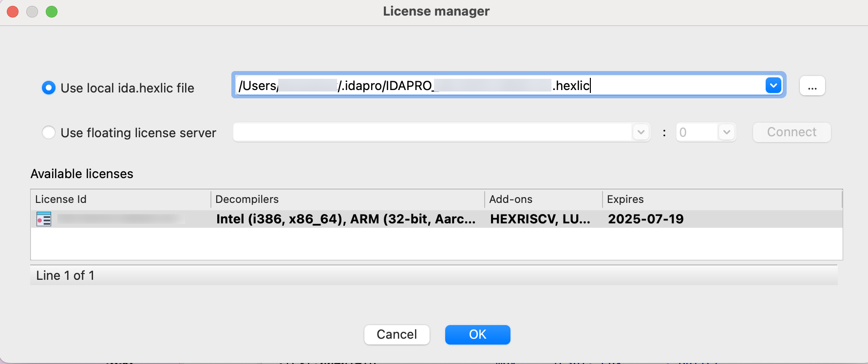Screen dimensions: 868x364
Task: Select the license icon in the first row
Action: pos(44,219)
